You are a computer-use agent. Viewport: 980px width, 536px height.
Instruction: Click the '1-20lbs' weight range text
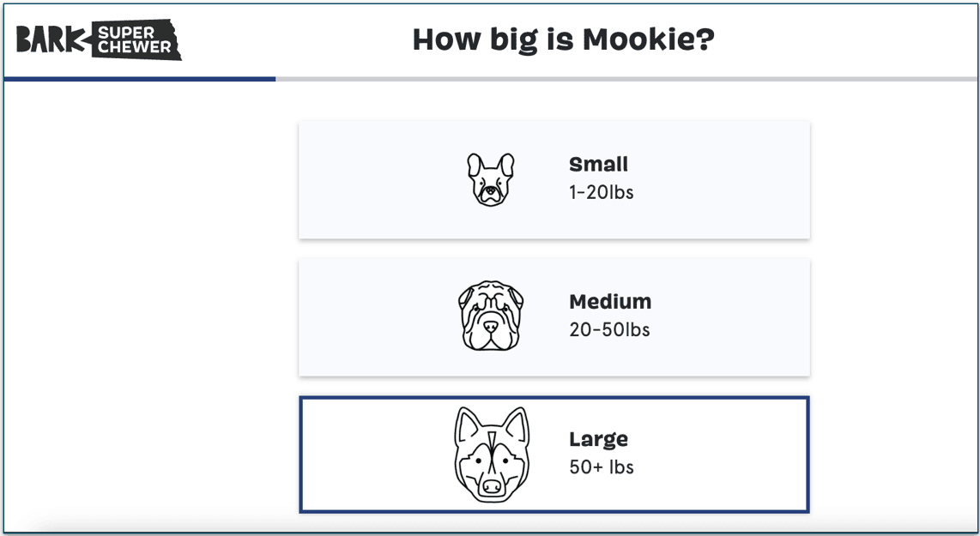click(601, 192)
